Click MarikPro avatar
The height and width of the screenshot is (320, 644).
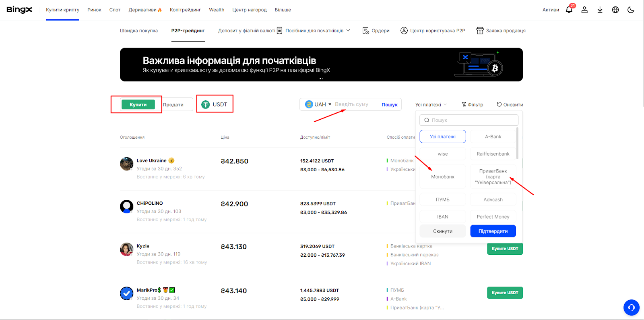(x=126, y=293)
